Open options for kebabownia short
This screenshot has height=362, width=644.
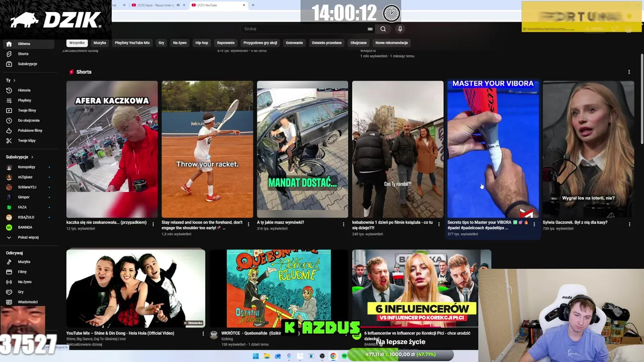tap(439, 224)
